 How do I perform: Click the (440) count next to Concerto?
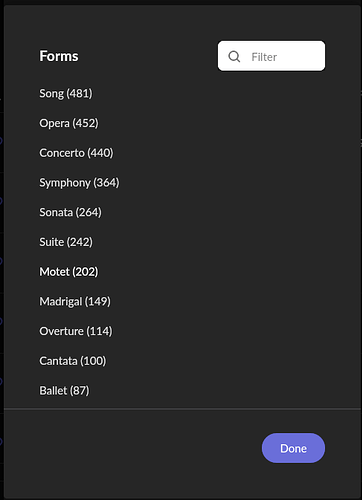click(x=100, y=153)
